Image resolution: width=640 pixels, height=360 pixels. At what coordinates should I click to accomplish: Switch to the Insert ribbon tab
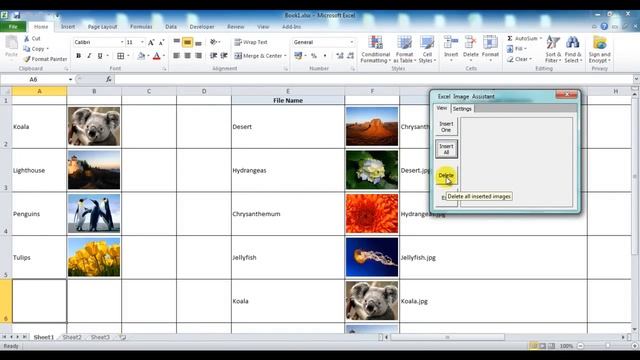point(68,27)
